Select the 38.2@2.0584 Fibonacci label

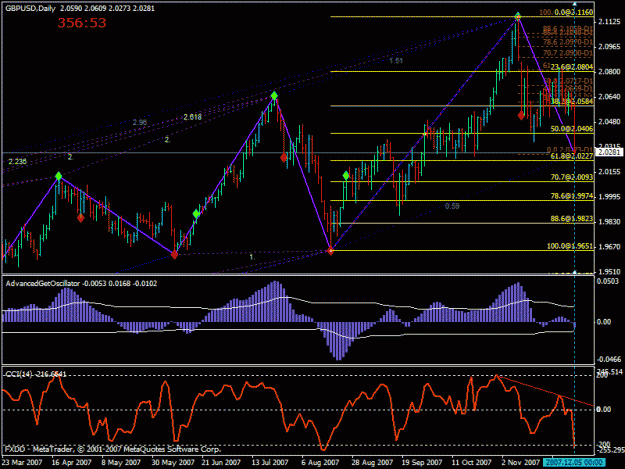click(572, 101)
